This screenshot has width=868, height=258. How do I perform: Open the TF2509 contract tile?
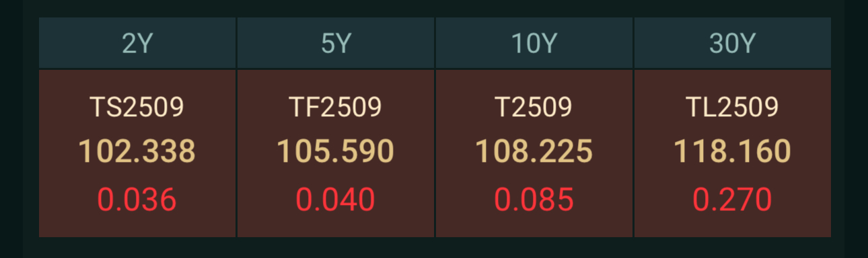coord(336,153)
